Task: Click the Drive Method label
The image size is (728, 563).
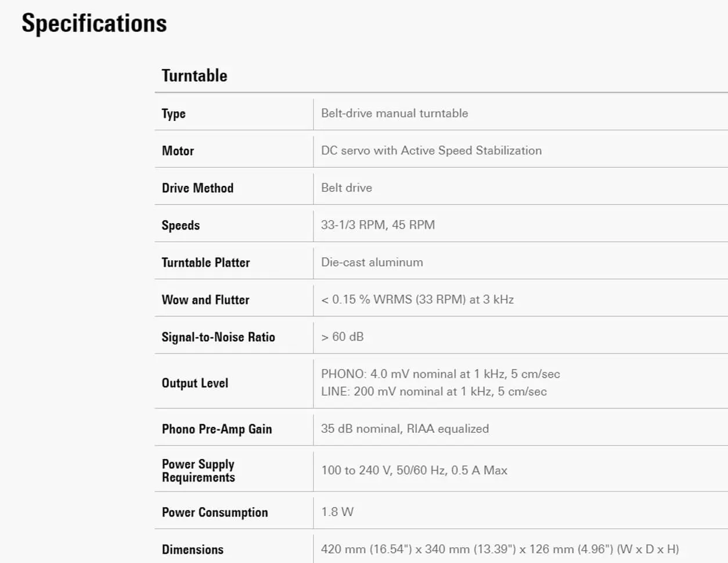Action: tap(197, 188)
